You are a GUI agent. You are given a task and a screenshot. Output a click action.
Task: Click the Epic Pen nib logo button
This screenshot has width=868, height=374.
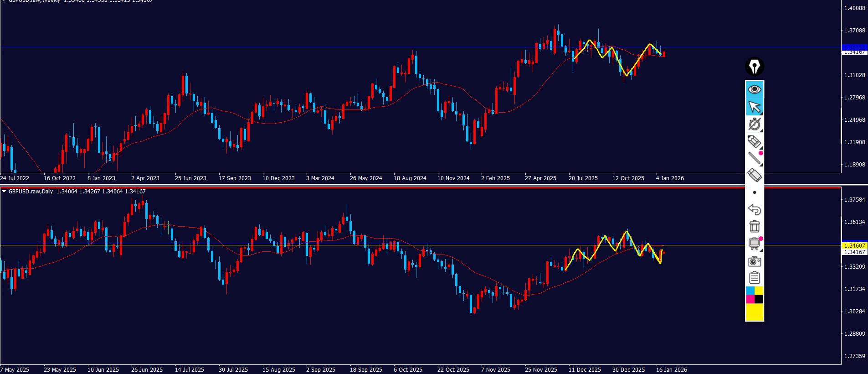pos(755,67)
